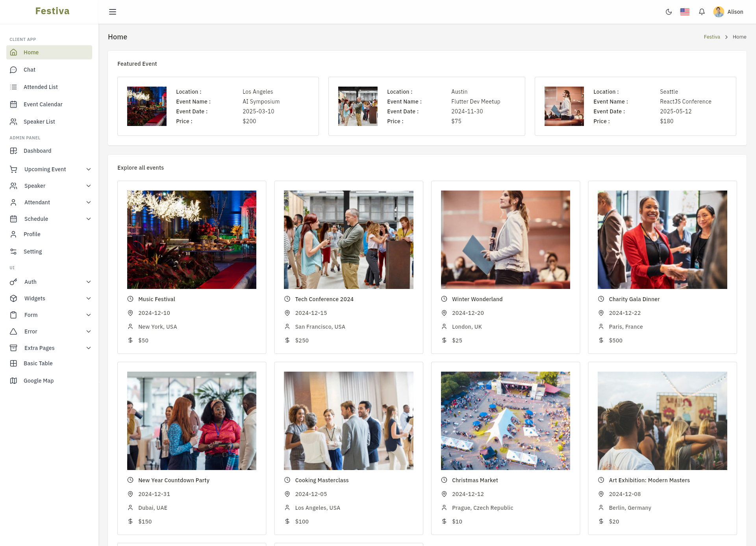Click the 'Charity Gala Dinner' title text

pyautogui.click(x=634, y=299)
